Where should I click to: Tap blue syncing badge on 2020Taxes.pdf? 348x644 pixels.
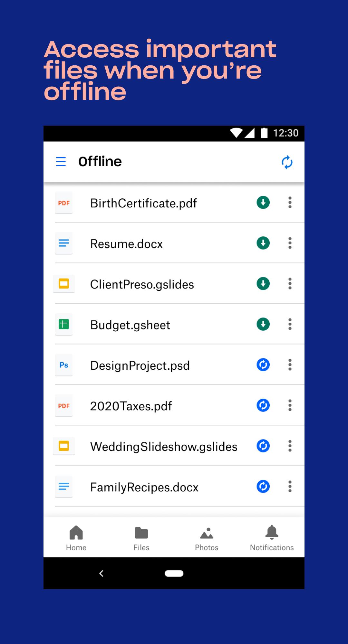tap(263, 405)
